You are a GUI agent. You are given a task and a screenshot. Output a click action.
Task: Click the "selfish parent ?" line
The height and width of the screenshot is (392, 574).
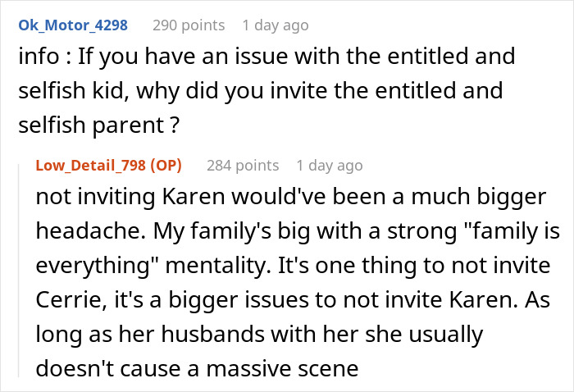tap(99, 125)
